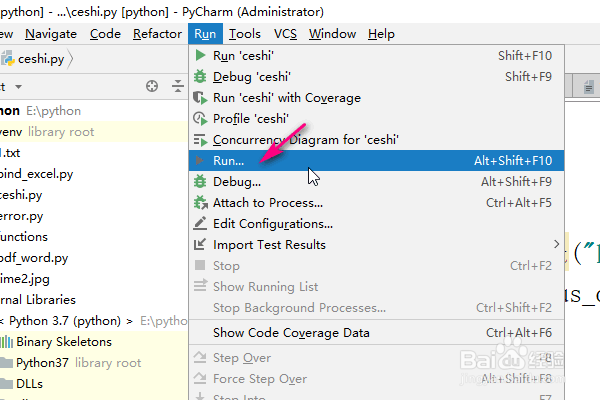600x400 pixels.
Task: Click the Import Test Results icon
Action: (x=199, y=245)
